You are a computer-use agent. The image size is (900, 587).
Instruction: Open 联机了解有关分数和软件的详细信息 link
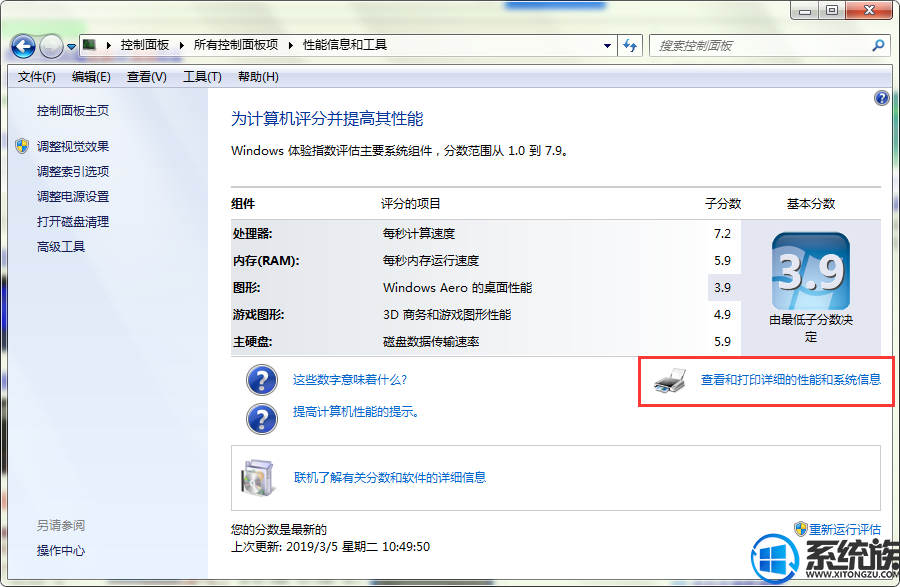390,477
